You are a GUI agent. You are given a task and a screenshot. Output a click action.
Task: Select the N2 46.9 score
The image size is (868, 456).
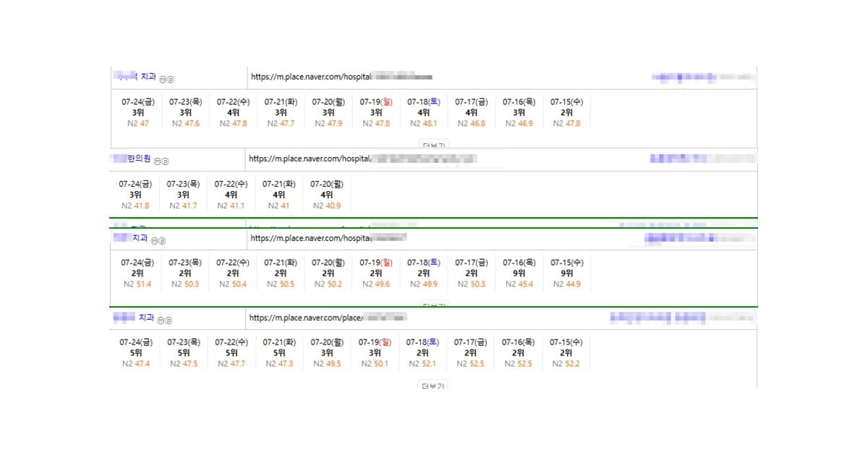click(519, 124)
